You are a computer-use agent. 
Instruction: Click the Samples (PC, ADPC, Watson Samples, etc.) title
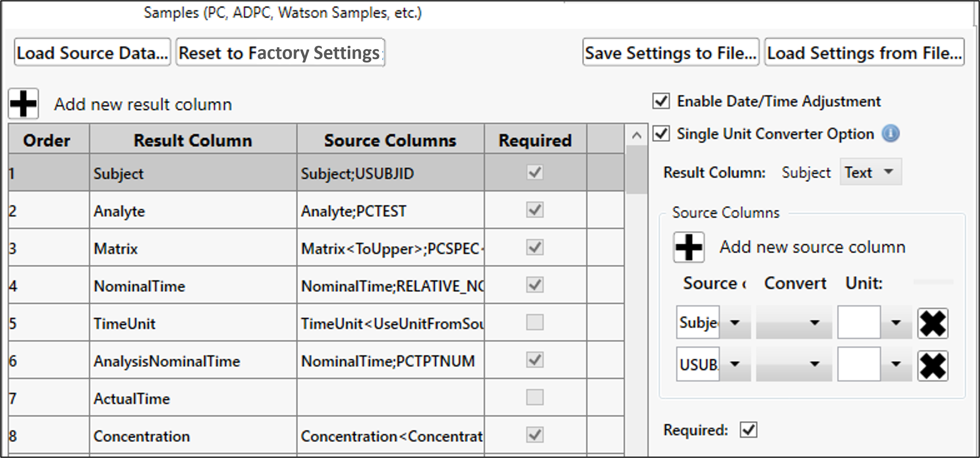[283, 13]
